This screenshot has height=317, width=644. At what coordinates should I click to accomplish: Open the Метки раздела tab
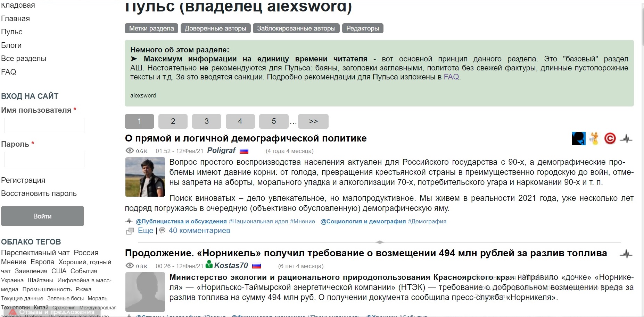pos(151,28)
